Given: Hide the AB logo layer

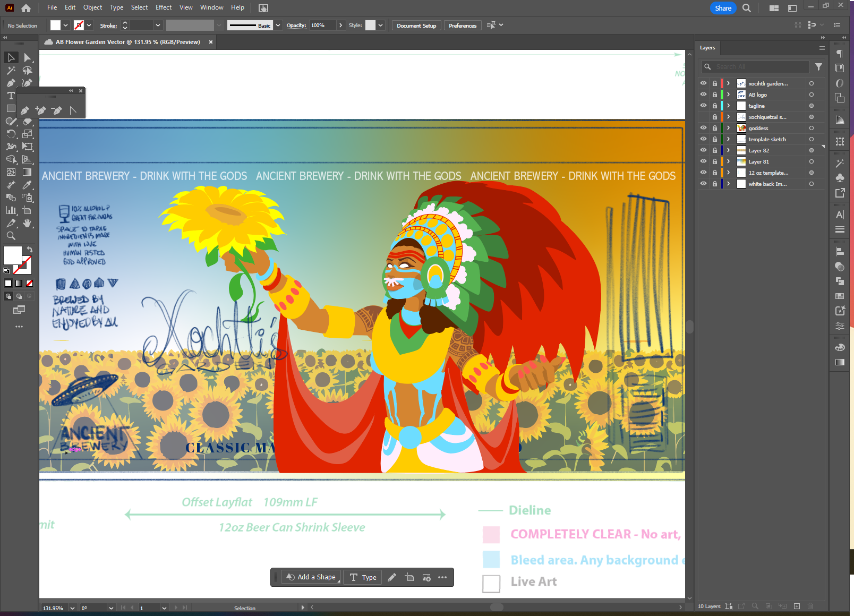Looking at the screenshot, I should (x=703, y=95).
